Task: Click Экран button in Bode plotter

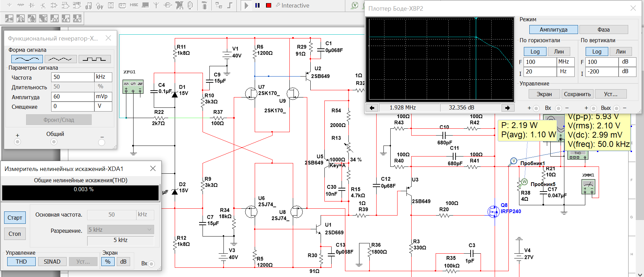Action: pyautogui.click(x=544, y=94)
